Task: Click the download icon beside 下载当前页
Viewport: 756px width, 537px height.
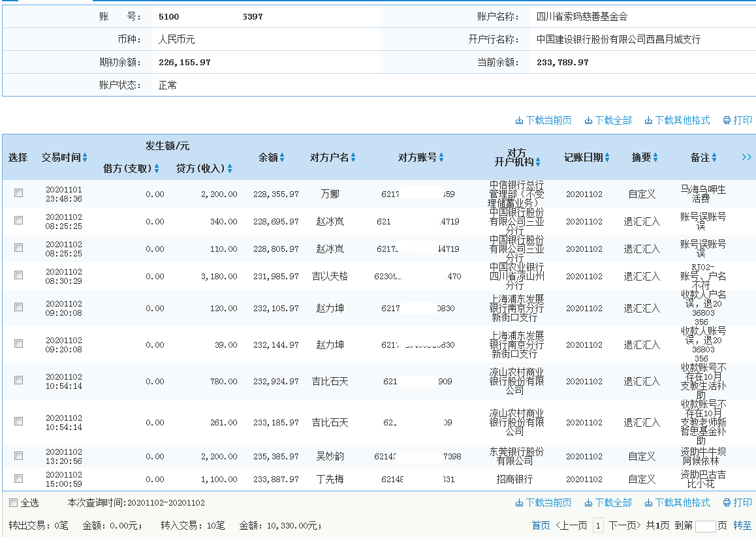Action: click(x=519, y=120)
